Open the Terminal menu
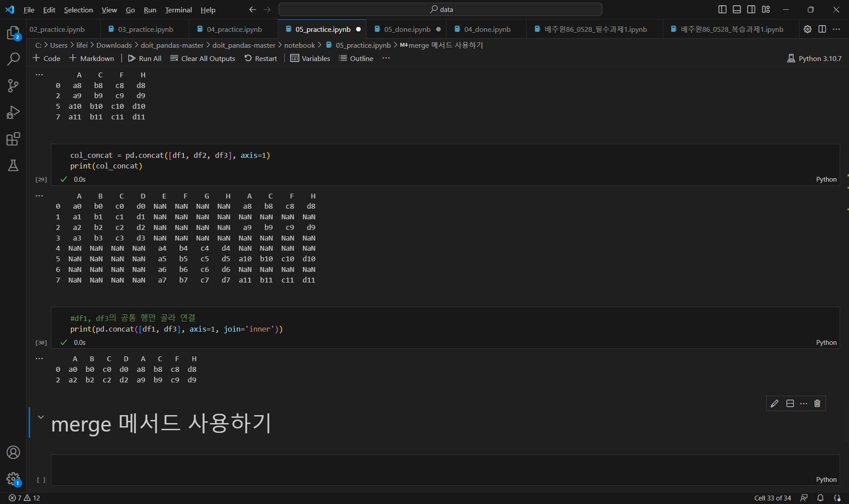Screen dimensions: 849x504 178,10
